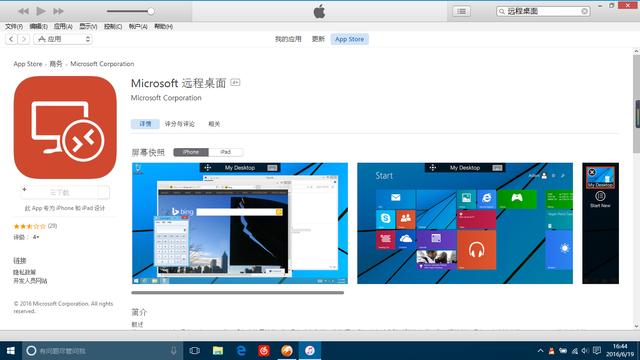Screen dimensions: 640x360
Task: Open Microsoft Corporation developer link under the title
Action: point(166,98)
